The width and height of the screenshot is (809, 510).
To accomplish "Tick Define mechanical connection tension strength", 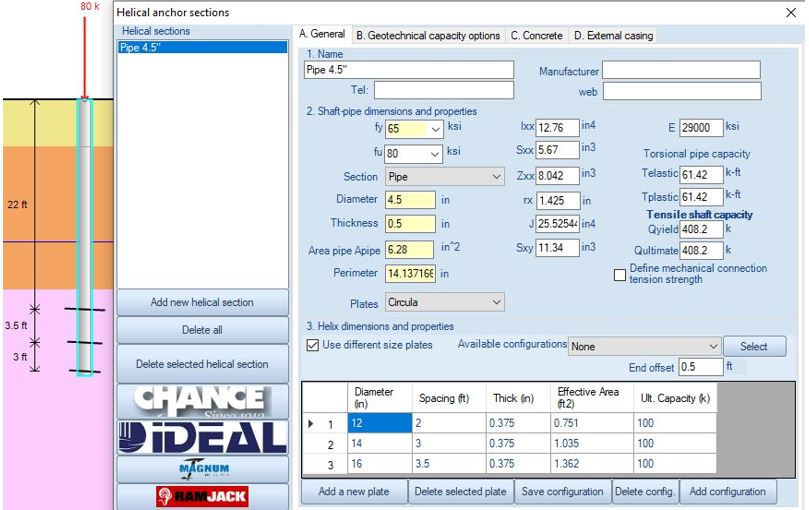I will tap(620, 275).
